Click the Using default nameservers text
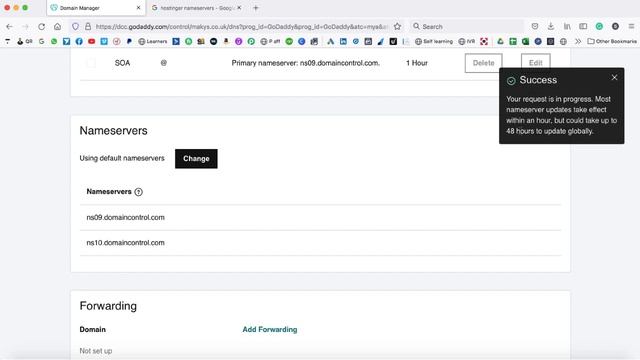Image resolution: width=640 pixels, height=360 pixels. click(122, 158)
